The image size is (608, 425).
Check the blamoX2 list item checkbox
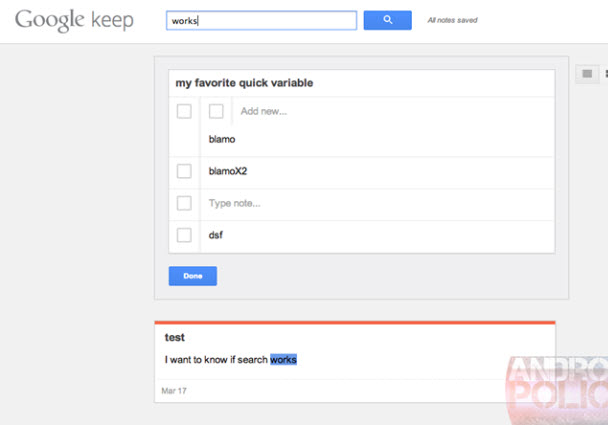pyautogui.click(x=184, y=171)
